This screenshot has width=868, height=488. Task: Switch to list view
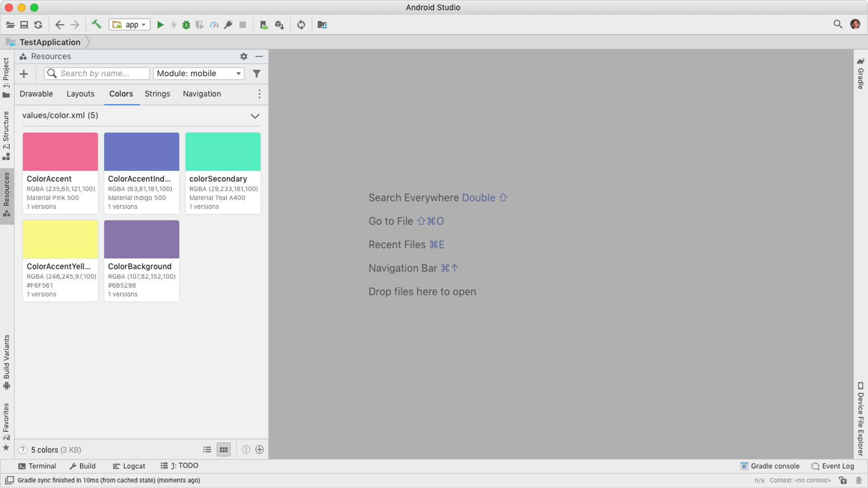tap(207, 450)
